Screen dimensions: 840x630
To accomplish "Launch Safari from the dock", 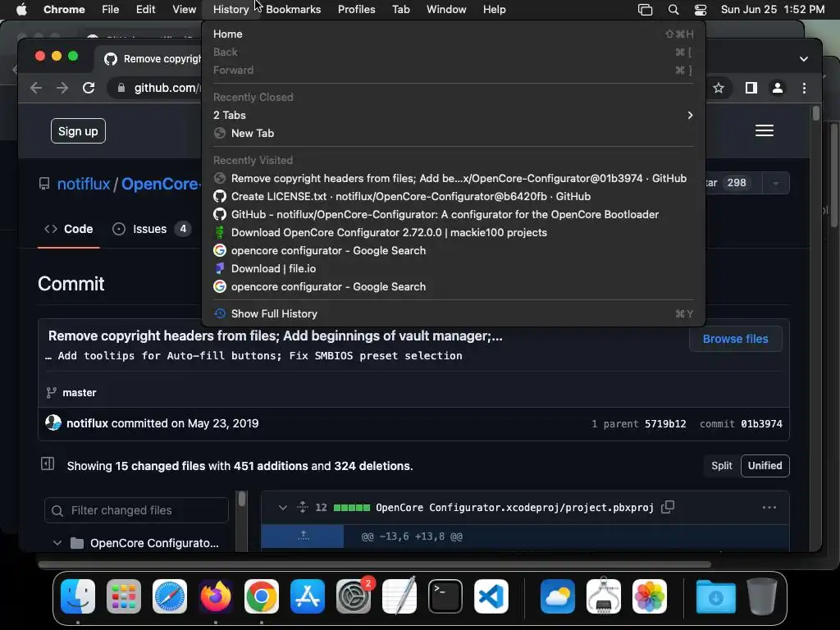I will (170, 596).
